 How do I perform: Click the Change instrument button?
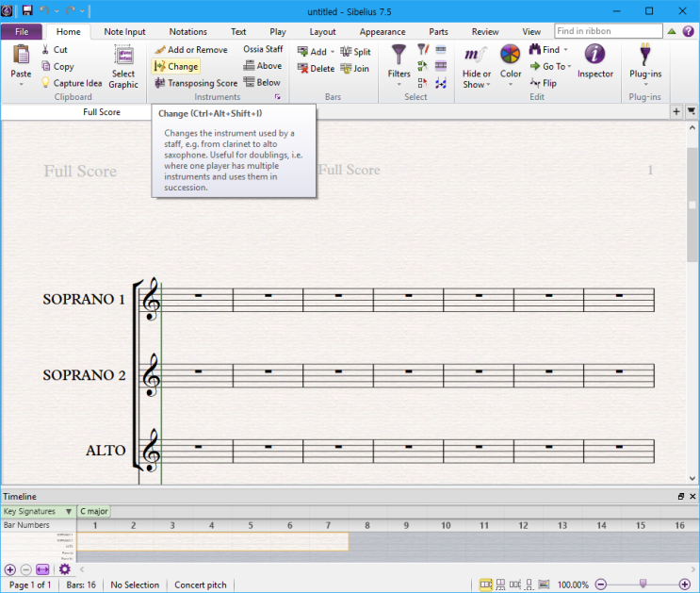(176, 66)
